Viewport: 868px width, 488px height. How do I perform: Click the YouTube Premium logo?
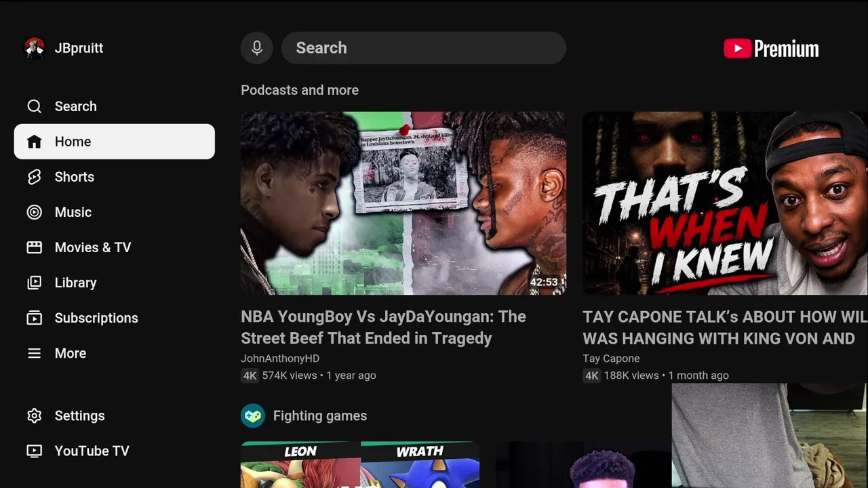[x=771, y=49]
